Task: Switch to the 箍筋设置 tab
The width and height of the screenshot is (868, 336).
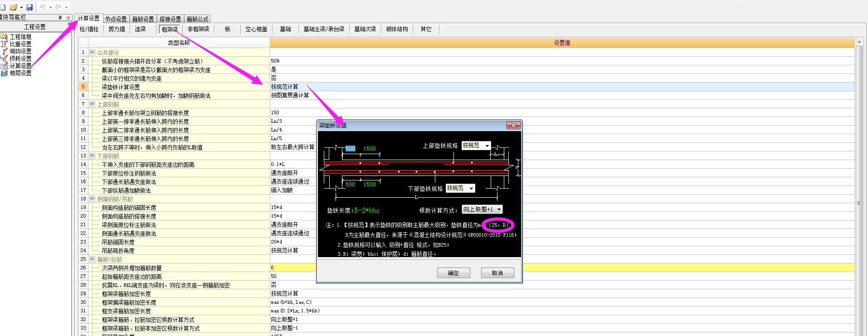Action: (x=143, y=19)
